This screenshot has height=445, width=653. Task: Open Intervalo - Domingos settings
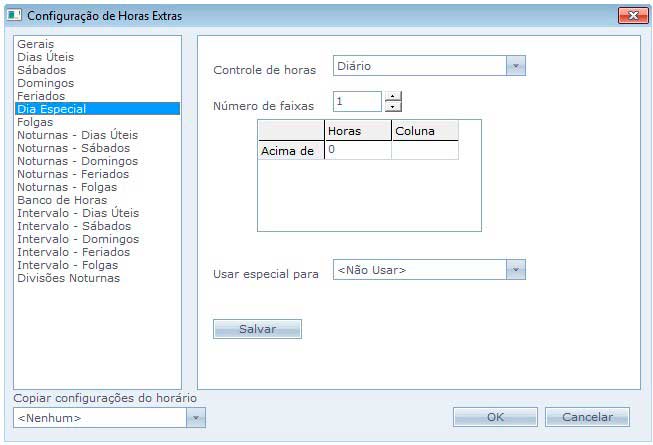coord(77,239)
